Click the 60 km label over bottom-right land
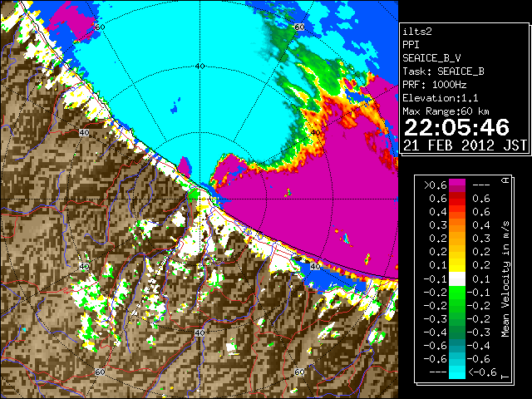Image resolution: width=532 pixels, height=399 pixels. 299,372
